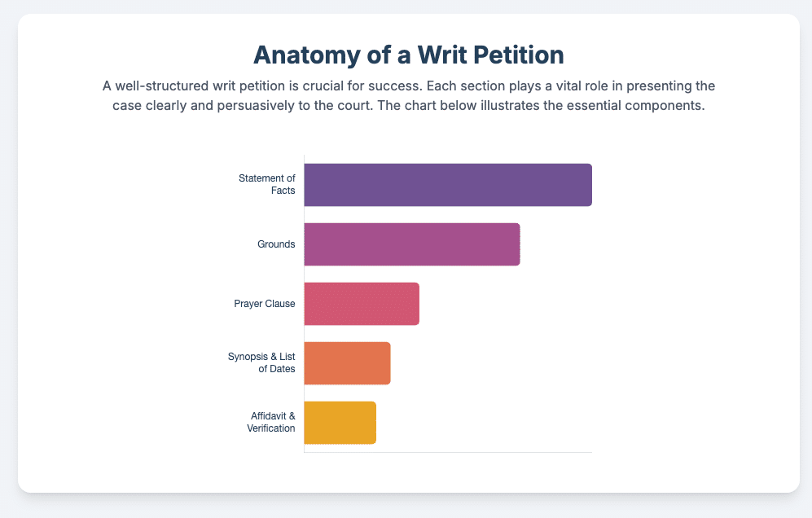The width and height of the screenshot is (812, 518).
Task: Click the "Prayer Clause" axis label
Action: click(265, 304)
